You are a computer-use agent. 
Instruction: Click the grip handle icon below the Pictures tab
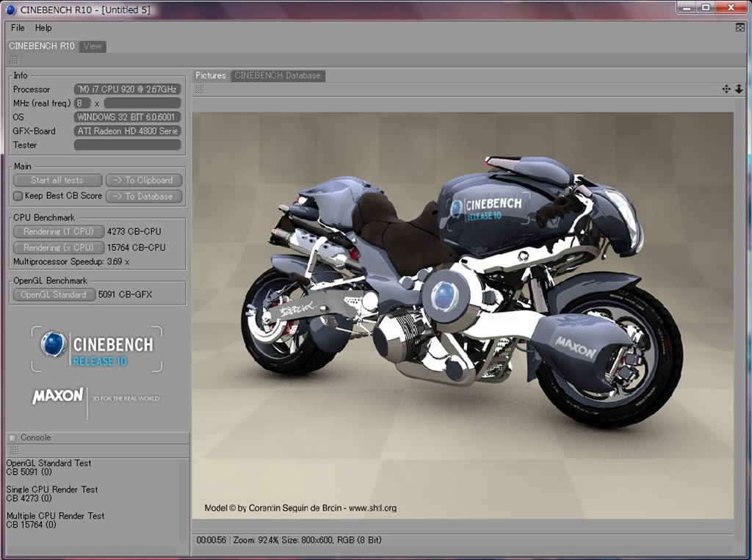point(200,89)
